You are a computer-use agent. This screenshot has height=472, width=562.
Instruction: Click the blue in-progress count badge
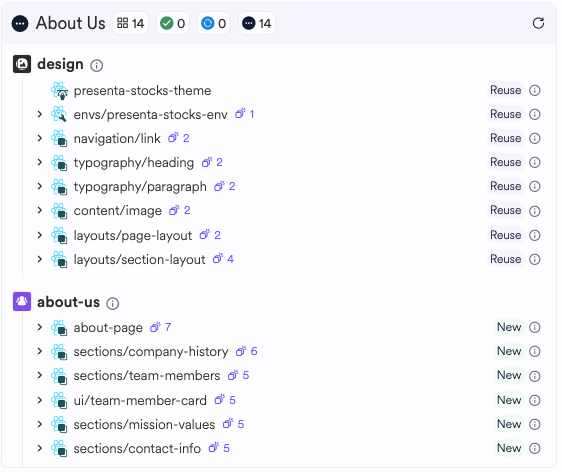213,24
